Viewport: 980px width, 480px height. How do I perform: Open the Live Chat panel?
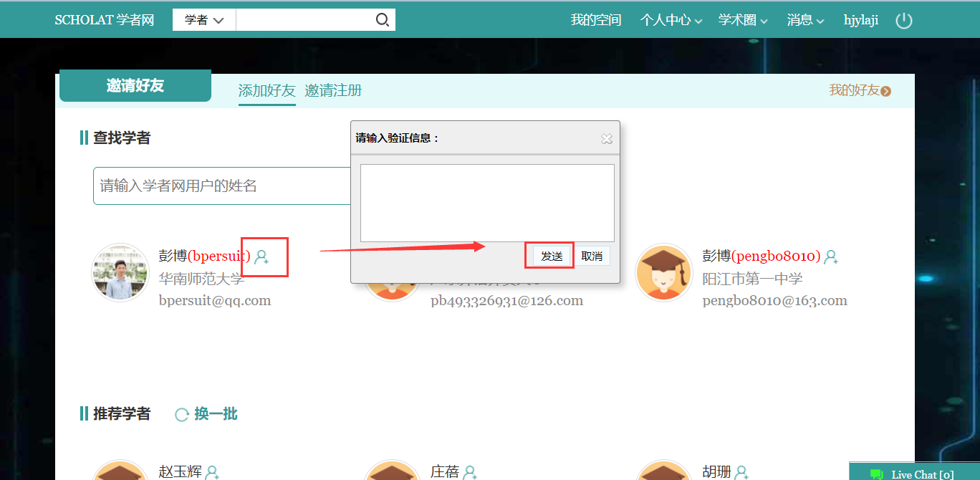[914, 474]
